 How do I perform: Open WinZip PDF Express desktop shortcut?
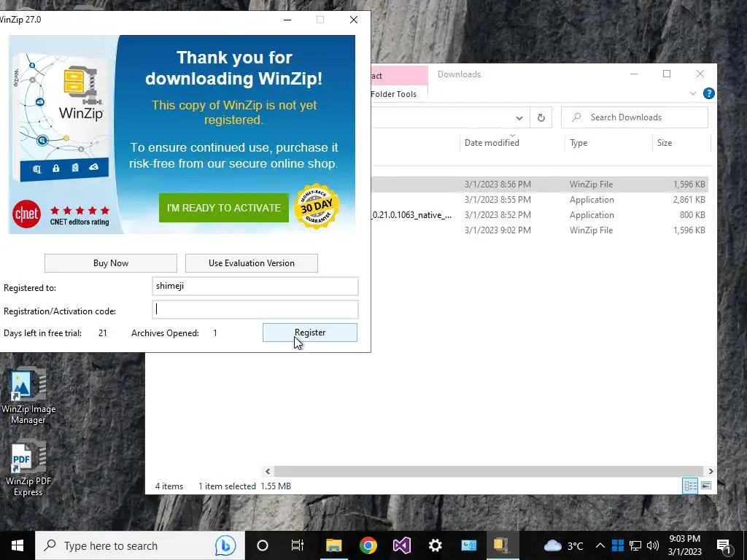28,467
